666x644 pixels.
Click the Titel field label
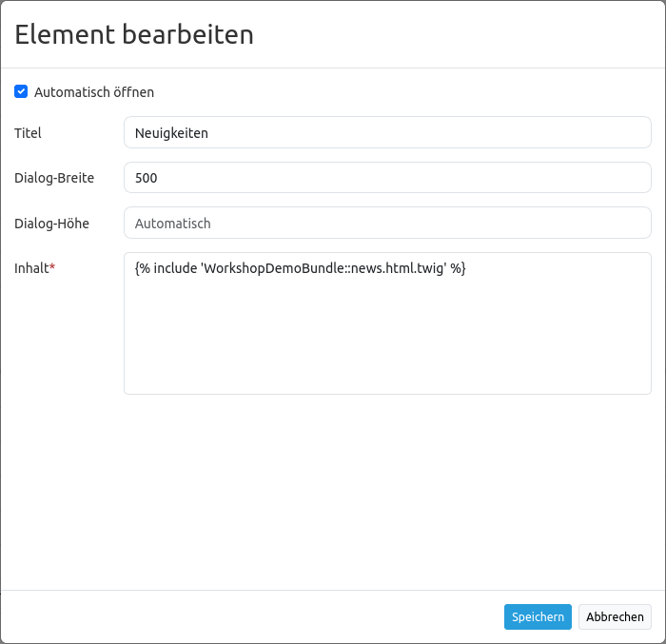pyautogui.click(x=29, y=133)
